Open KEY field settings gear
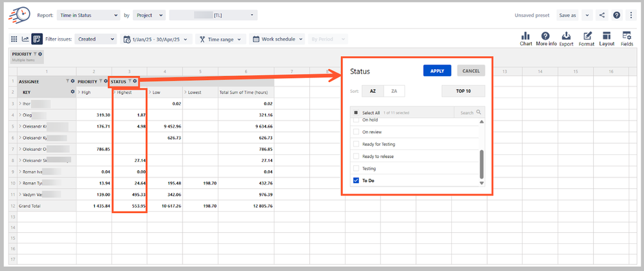644x271 pixels. click(x=73, y=92)
